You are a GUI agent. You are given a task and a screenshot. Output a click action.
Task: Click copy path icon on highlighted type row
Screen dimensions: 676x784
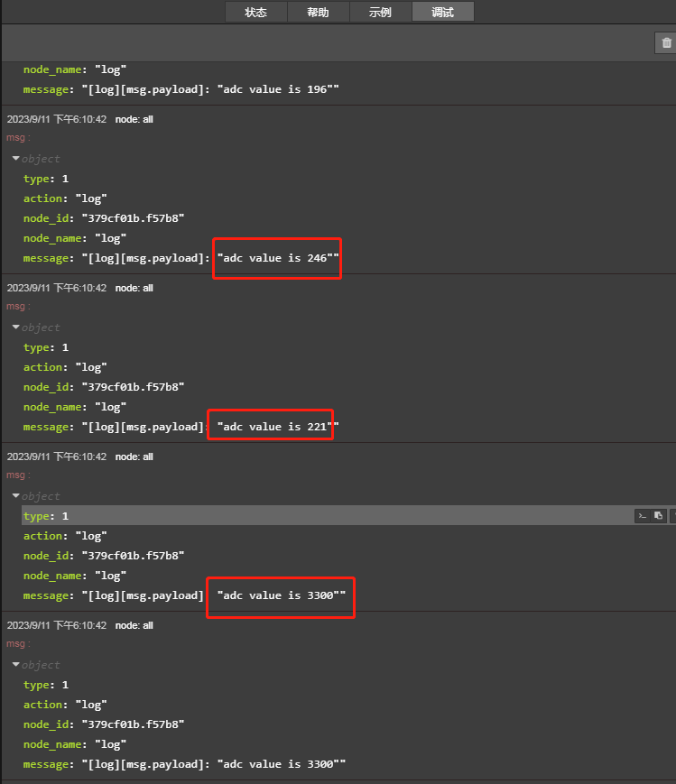[642, 516]
